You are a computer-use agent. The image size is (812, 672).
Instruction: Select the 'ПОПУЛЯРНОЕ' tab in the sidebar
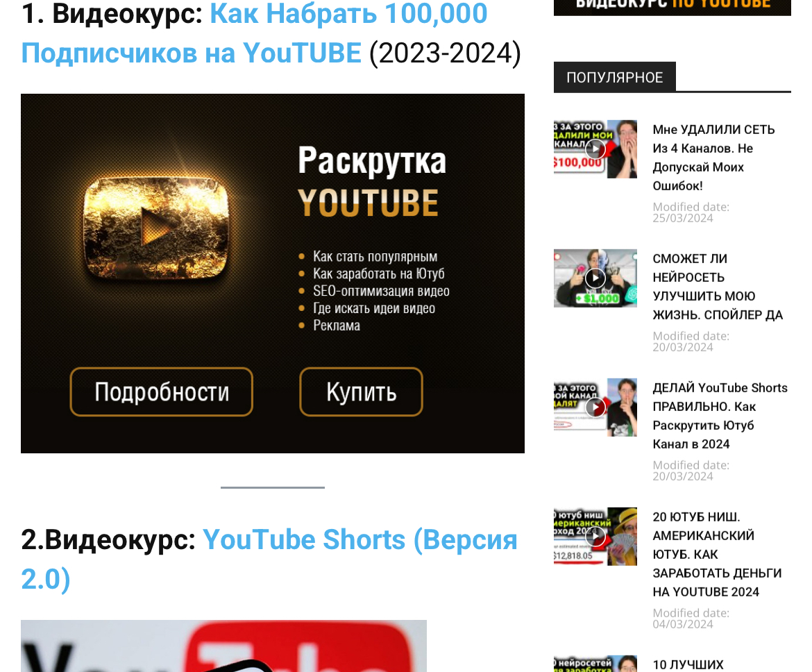[x=615, y=77]
